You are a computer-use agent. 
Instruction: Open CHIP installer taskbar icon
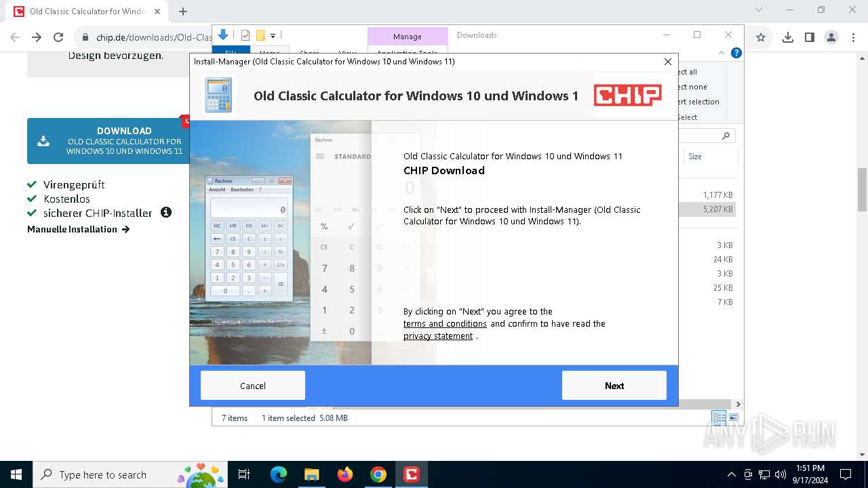coord(411,474)
